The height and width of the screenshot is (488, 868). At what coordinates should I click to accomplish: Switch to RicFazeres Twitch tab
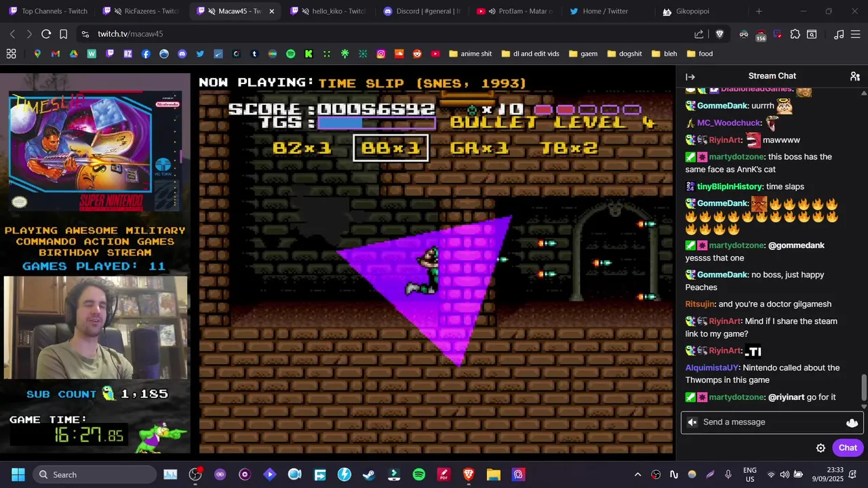(142, 11)
